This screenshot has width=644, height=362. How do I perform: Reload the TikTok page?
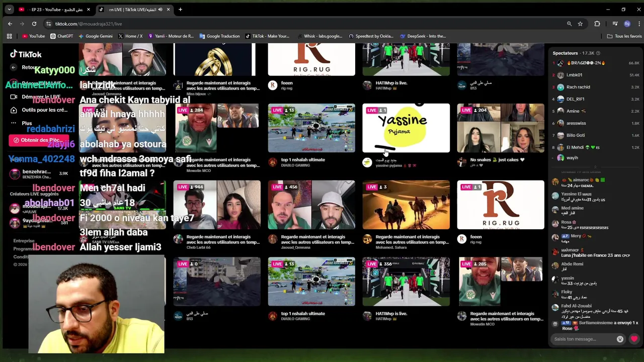(34, 24)
